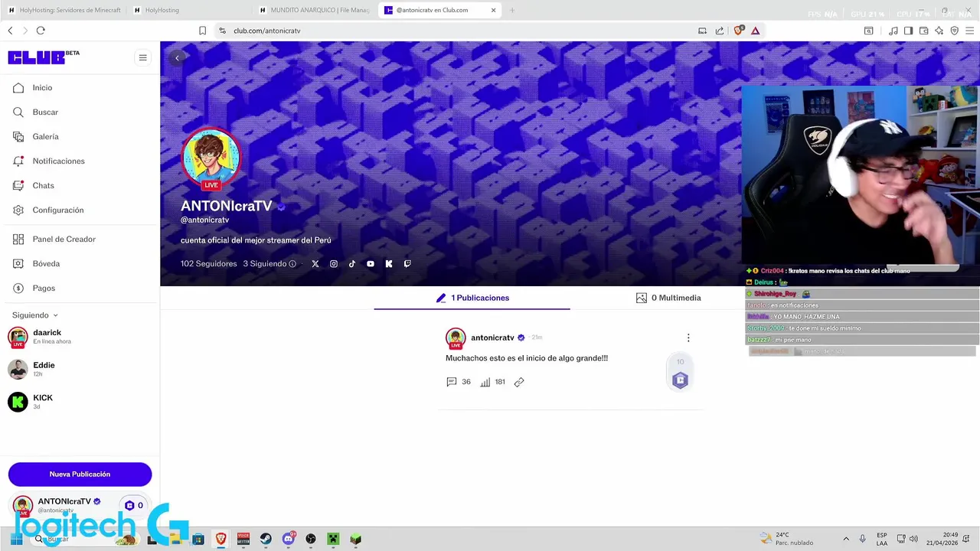Open Brave VPN shield icon

[955, 31]
